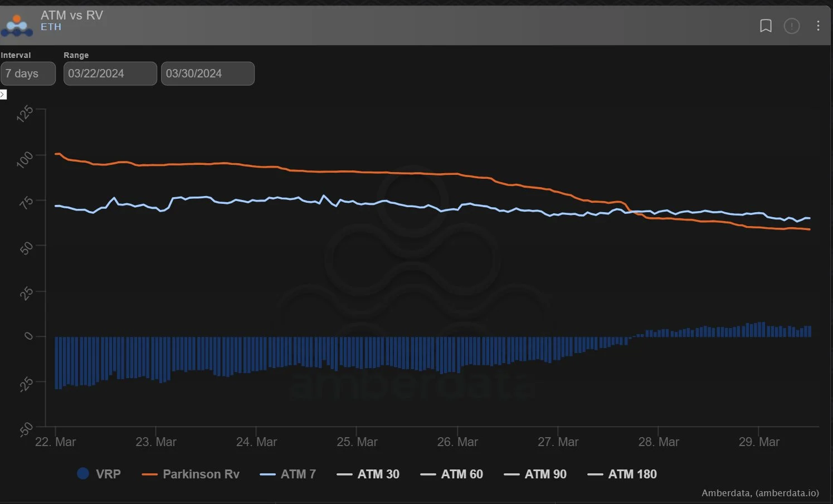Screen dimensions: 833x504
Task: Click the Interval field label
Action: 16,55
